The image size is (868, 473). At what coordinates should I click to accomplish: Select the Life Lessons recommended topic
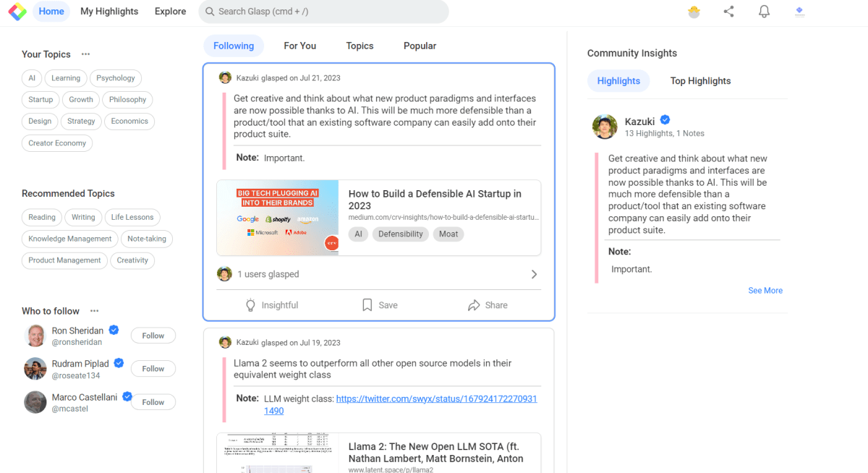[x=132, y=217]
